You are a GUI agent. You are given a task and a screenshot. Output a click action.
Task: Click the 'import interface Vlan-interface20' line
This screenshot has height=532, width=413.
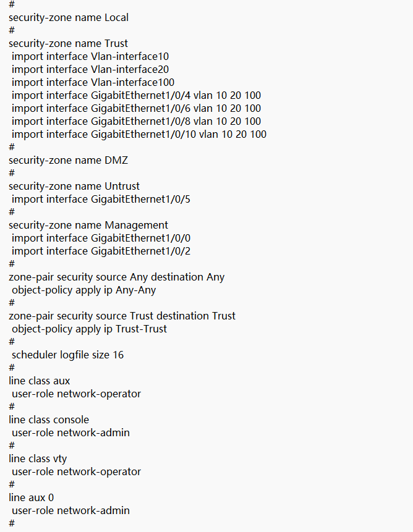pyautogui.click(x=90, y=69)
